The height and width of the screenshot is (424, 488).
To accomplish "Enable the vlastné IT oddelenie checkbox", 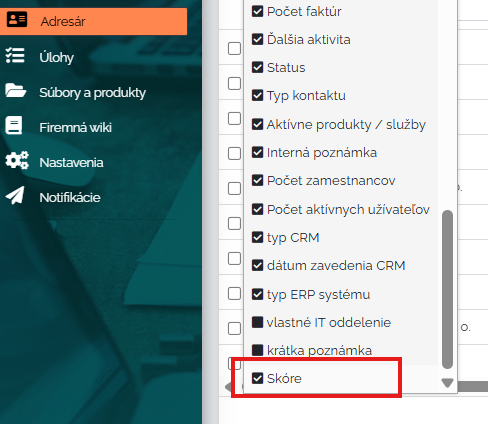I will click(x=257, y=322).
